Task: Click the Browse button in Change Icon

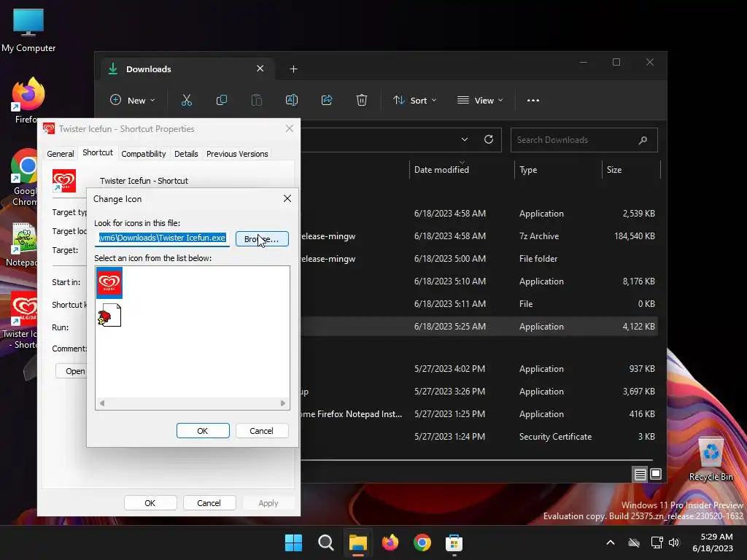Action: [262, 238]
